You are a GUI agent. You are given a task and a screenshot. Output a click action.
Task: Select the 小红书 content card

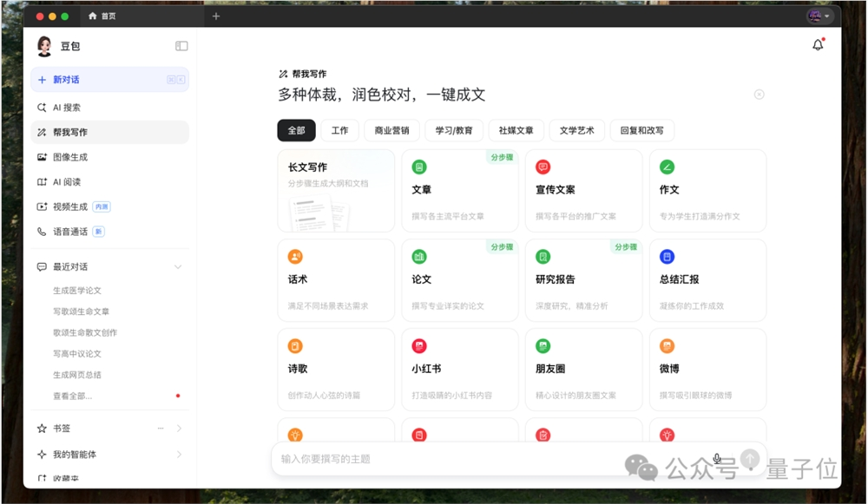pyautogui.click(x=460, y=369)
